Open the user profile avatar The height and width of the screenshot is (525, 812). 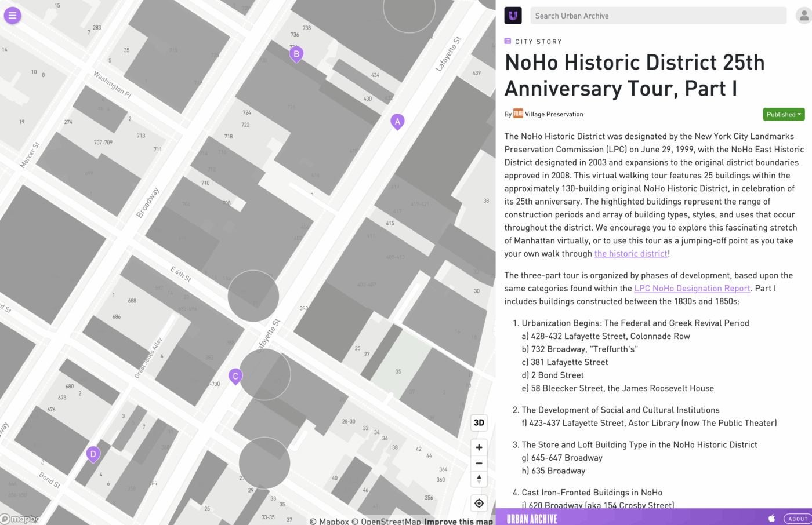click(803, 16)
